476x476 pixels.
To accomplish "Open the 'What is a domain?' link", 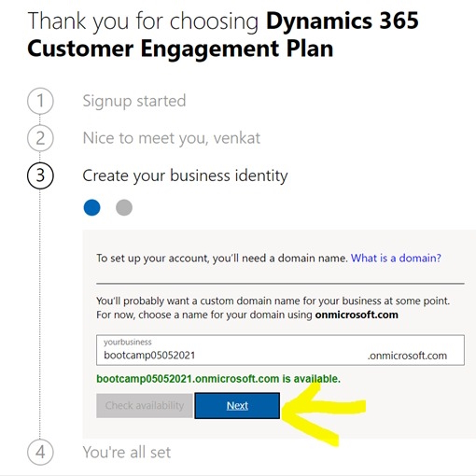I will pyautogui.click(x=396, y=258).
